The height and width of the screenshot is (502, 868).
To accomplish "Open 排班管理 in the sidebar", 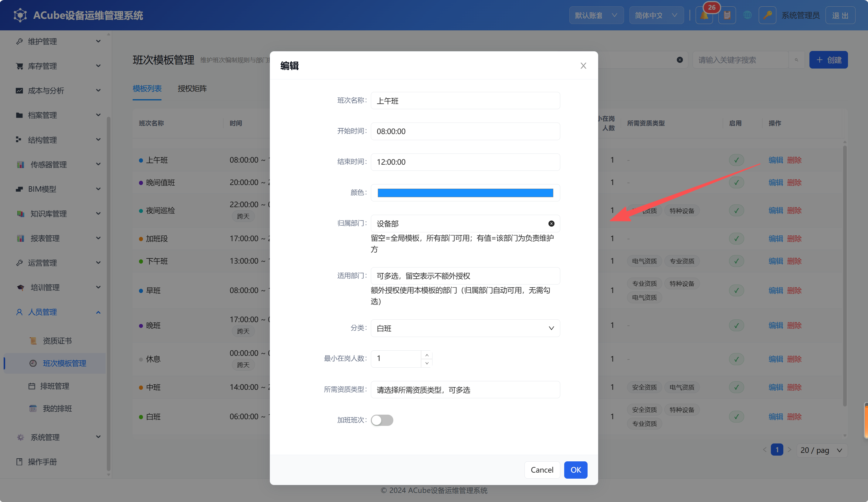I will [55, 386].
